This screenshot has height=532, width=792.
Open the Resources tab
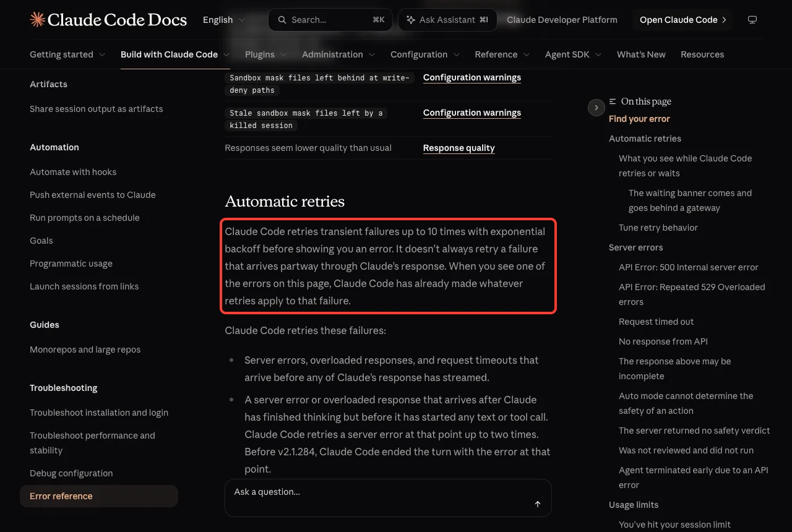click(x=702, y=54)
